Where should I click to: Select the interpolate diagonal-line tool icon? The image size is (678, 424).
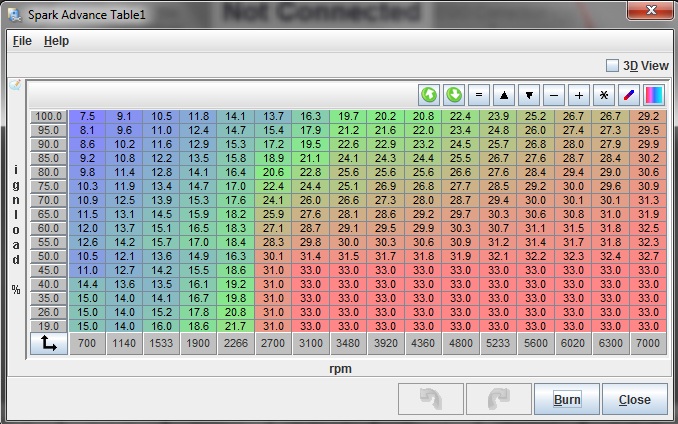point(629,95)
